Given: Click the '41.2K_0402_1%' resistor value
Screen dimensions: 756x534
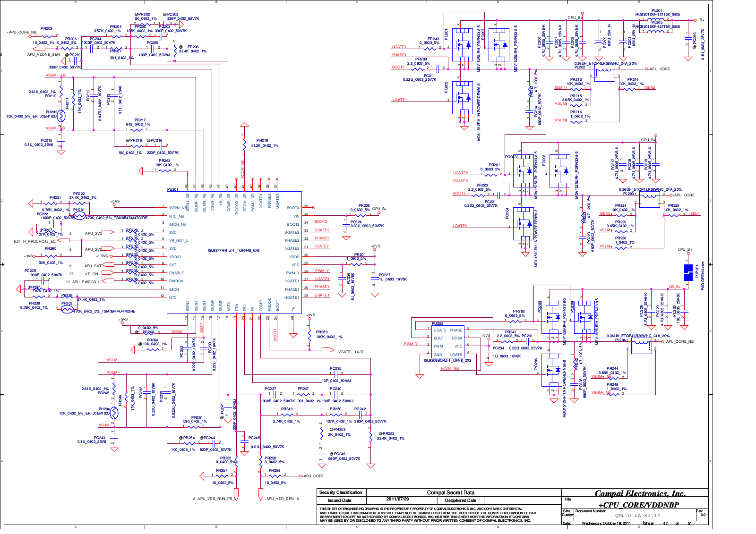Looking at the screenshot, I should tap(265, 146).
